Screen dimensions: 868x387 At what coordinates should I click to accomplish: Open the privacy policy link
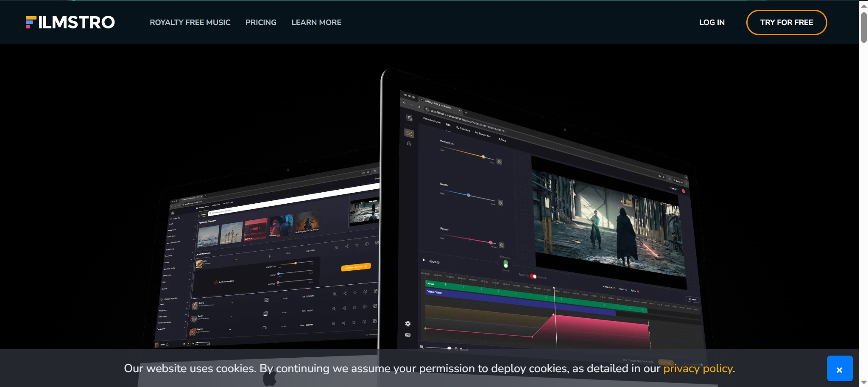pyautogui.click(x=698, y=368)
